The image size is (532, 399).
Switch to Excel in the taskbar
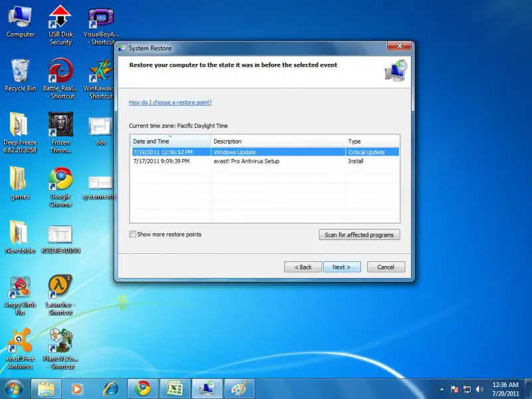tap(175, 389)
